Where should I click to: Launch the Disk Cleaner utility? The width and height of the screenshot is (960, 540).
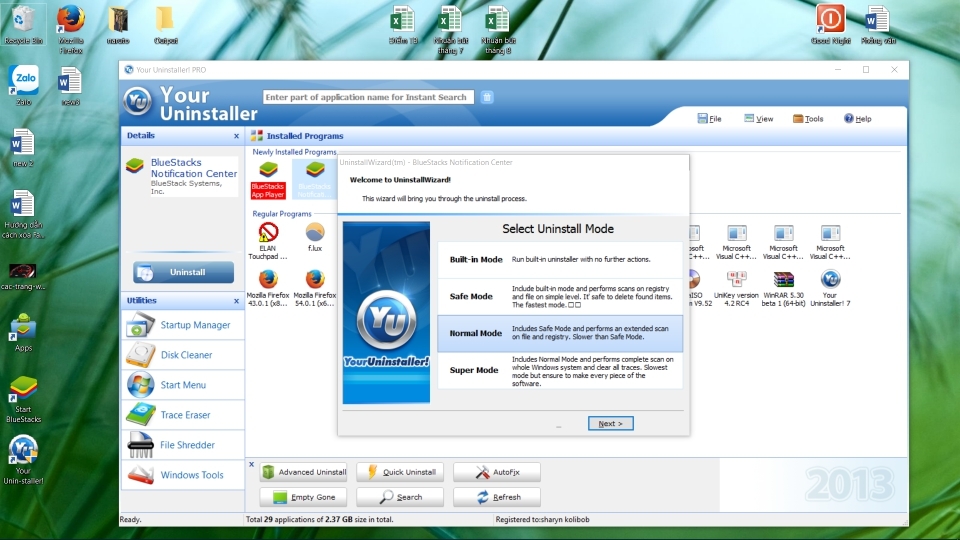click(x=183, y=354)
